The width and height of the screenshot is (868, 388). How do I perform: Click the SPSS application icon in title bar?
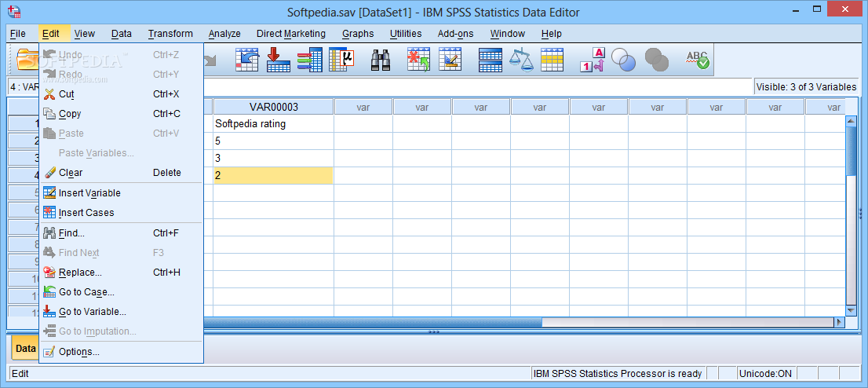[x=15, y=10]
